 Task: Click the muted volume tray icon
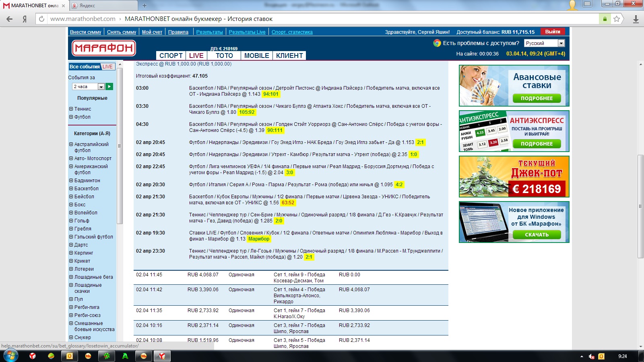click(x=592, y=356)
